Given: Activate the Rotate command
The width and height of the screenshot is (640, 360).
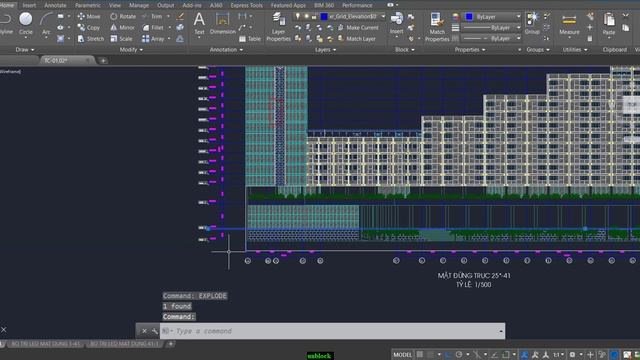Looking at the screenshot, I should [x=123, y=16].
